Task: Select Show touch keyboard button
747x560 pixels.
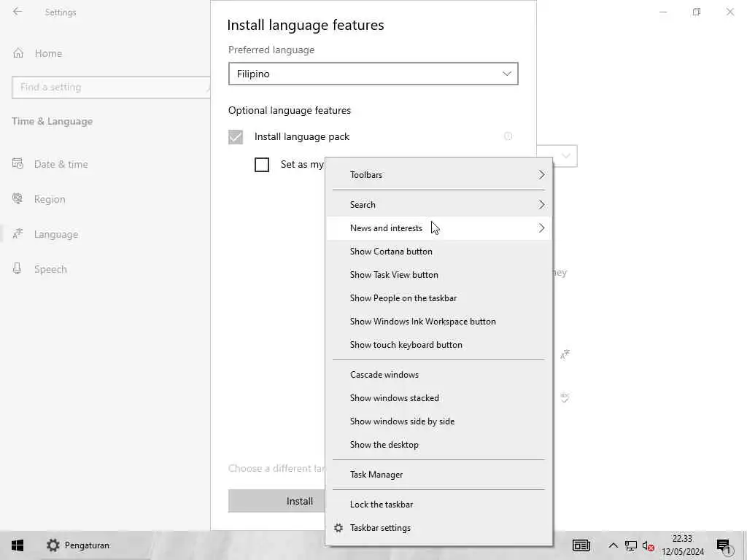Action: 438,345
